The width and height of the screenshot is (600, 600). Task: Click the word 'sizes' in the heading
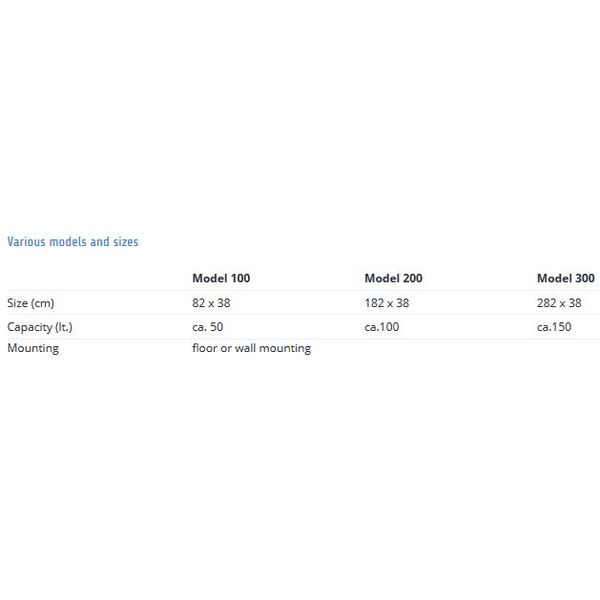tap(126, 242)
